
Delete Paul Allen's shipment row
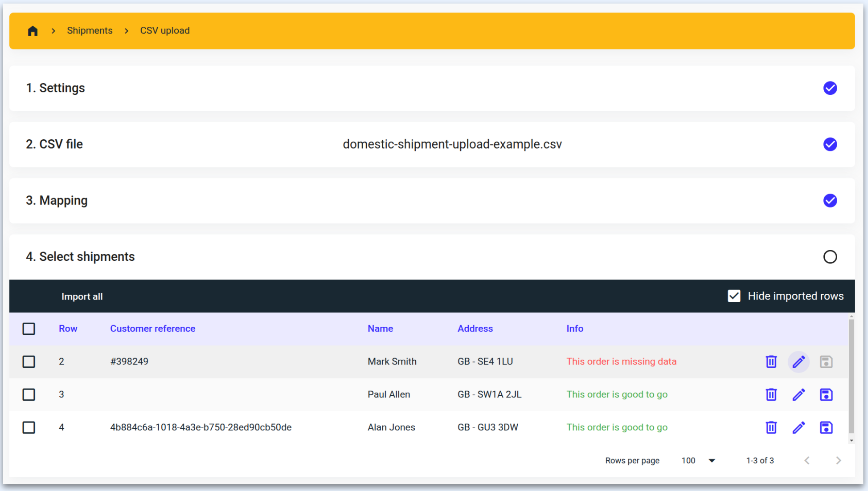[x=771, y=394]
